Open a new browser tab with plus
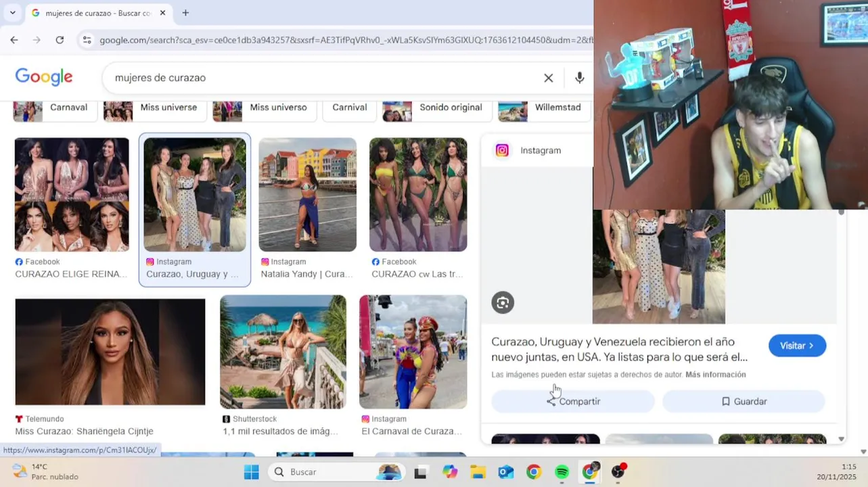Screen dimensions: 868x487 (185, 13)
